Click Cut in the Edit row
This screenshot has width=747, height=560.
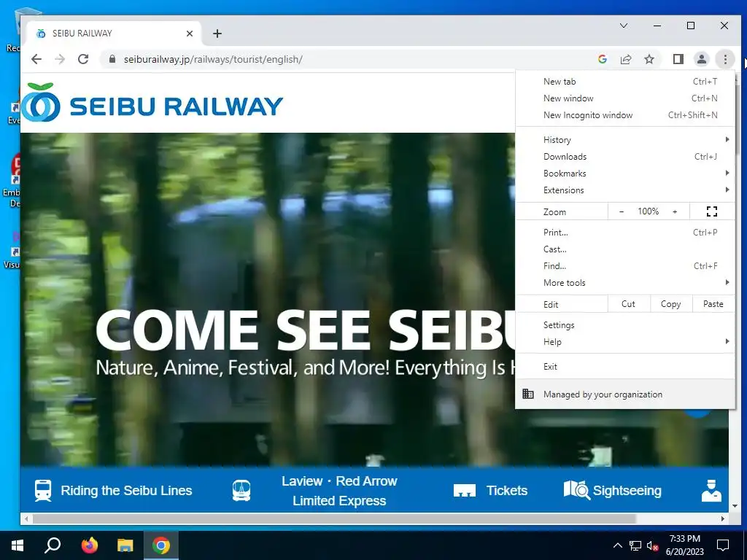628,304
